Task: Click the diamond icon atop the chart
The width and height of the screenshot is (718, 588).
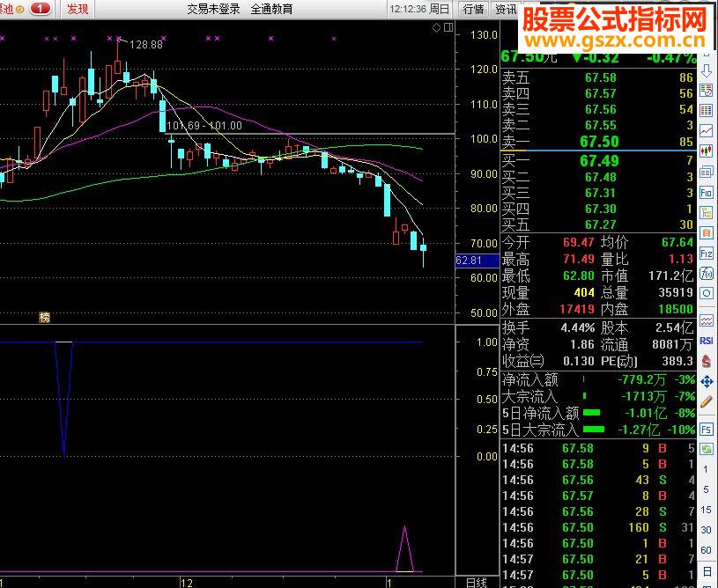Action: click(x=436, y=28)
